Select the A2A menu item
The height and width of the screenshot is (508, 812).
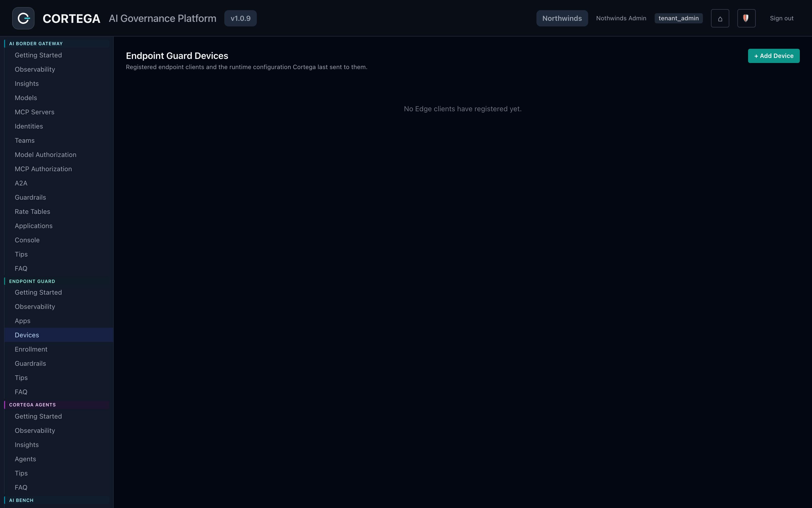coord(59,183)
